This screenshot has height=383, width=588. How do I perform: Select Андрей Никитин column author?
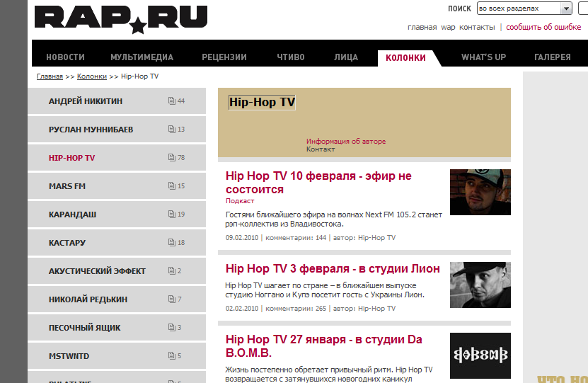pyautogui.click(x=86, y=101)
